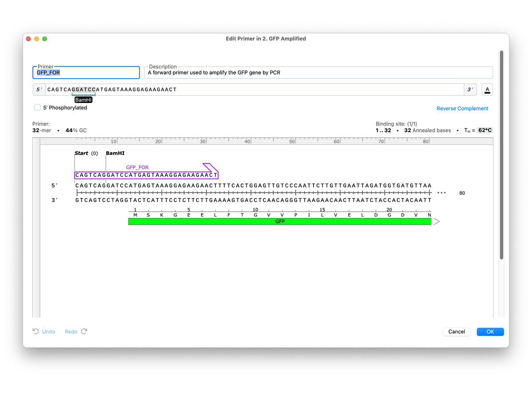Click the 32 Annealed bases text
Viewport: 532px width, 395px height.
click(x=427, y=130)
